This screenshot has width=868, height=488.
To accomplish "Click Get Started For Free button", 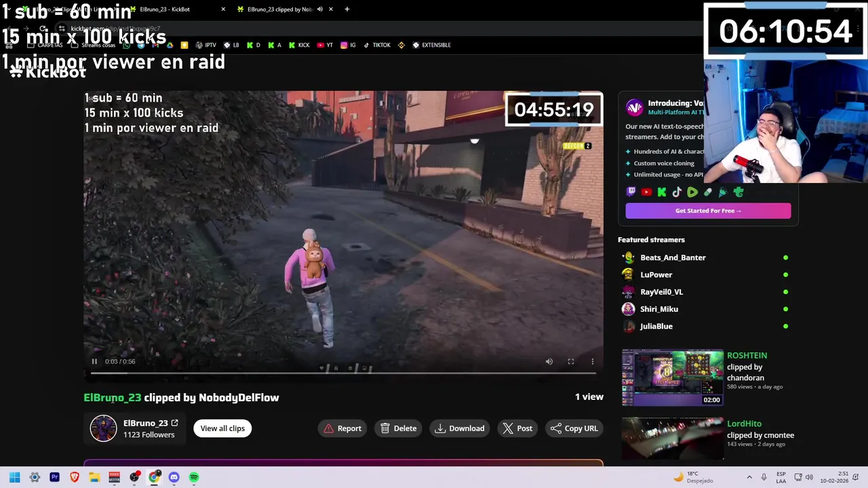I will (708, 211).
